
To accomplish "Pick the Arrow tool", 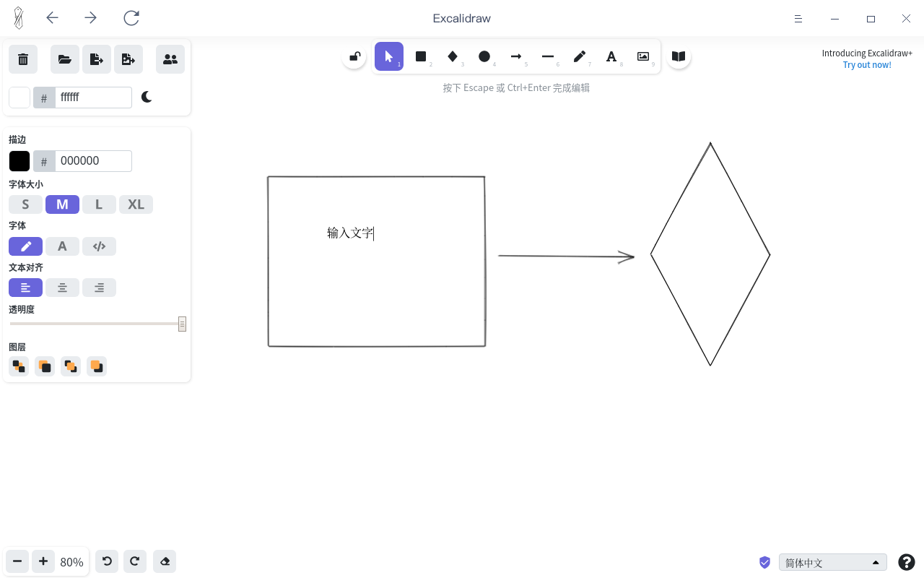I will pos(516,56).
